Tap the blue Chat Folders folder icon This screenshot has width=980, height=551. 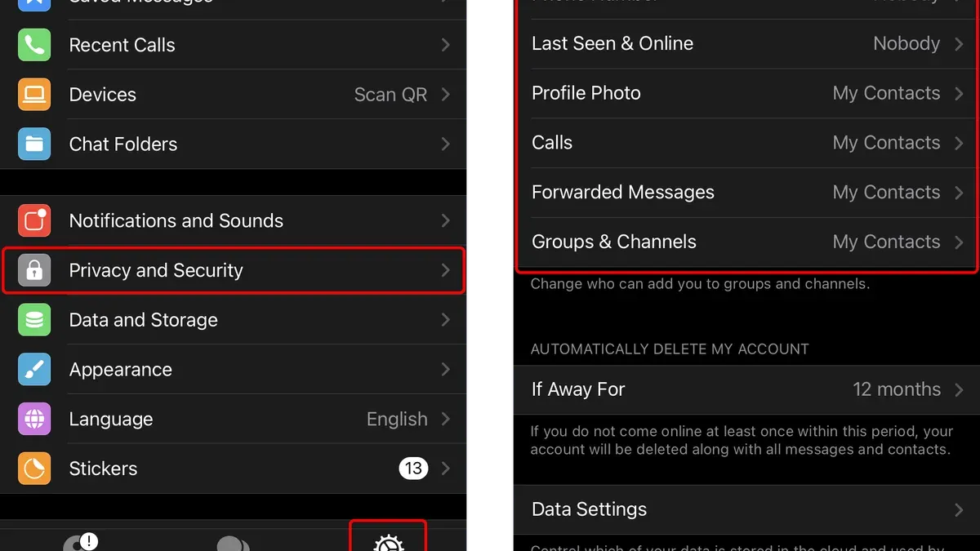[34, 144]
